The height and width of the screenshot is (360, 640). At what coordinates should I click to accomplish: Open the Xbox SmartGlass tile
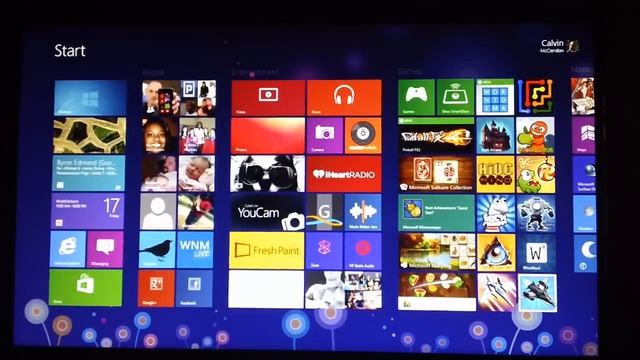coord(455,97)
